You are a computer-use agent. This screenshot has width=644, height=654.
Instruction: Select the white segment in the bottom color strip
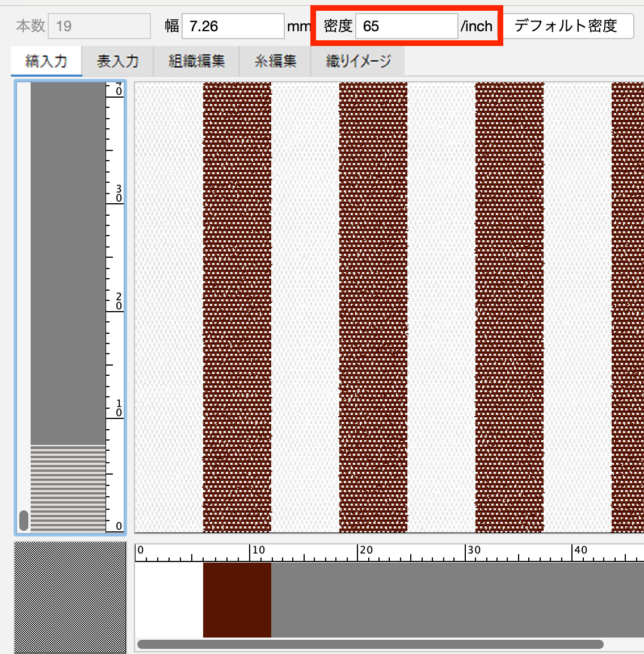point(169,599)
